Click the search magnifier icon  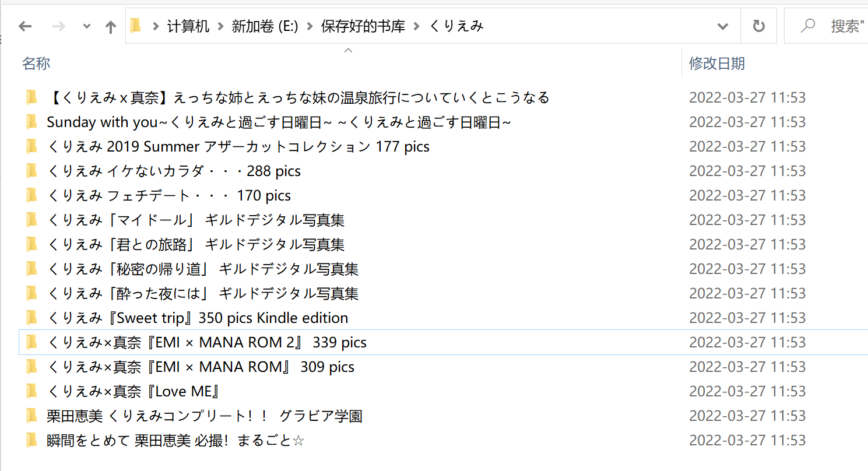[808, 26]
